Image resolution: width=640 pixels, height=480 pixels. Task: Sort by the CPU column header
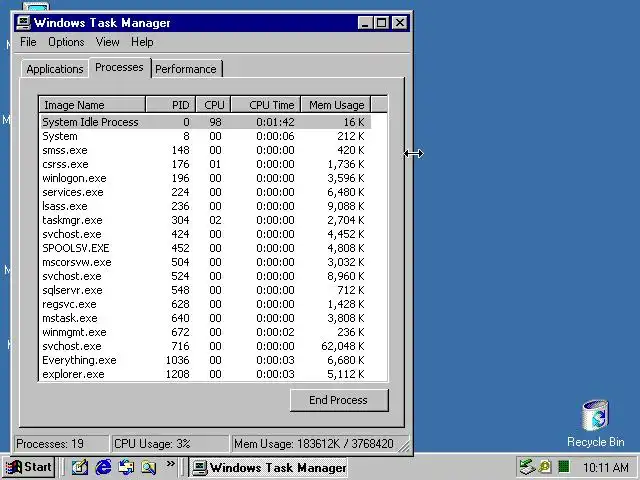(213, 105)
